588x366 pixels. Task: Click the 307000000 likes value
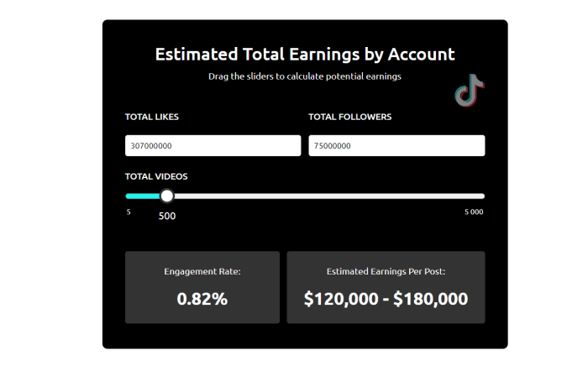click(151, 146)
